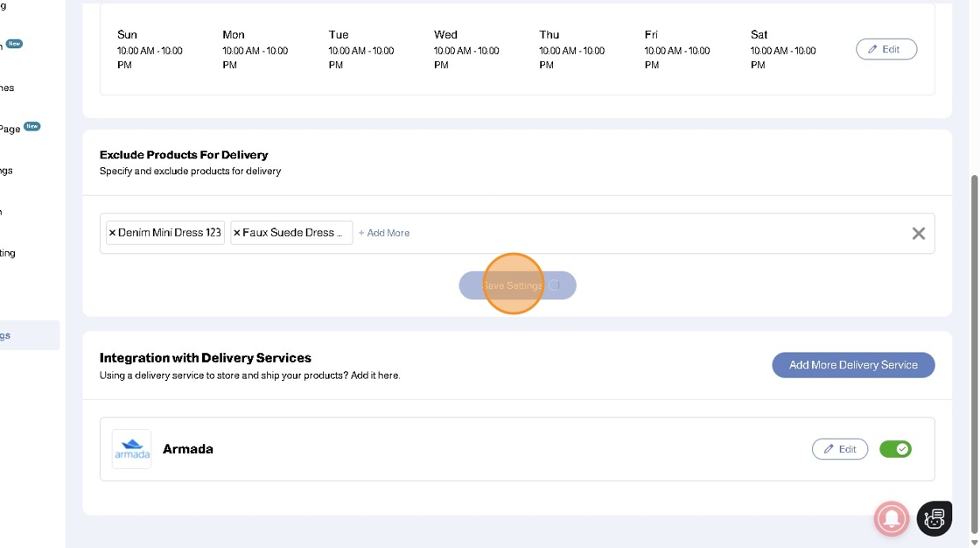Viewport: 980px width, 548px height.
Task: Click Add More to exclude another product
Action: pos(384,233)
